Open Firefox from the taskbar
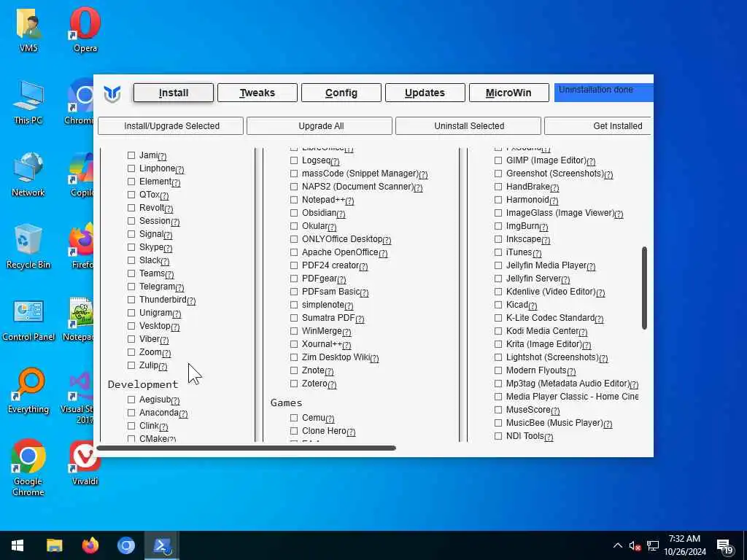 tap(90, 545)
